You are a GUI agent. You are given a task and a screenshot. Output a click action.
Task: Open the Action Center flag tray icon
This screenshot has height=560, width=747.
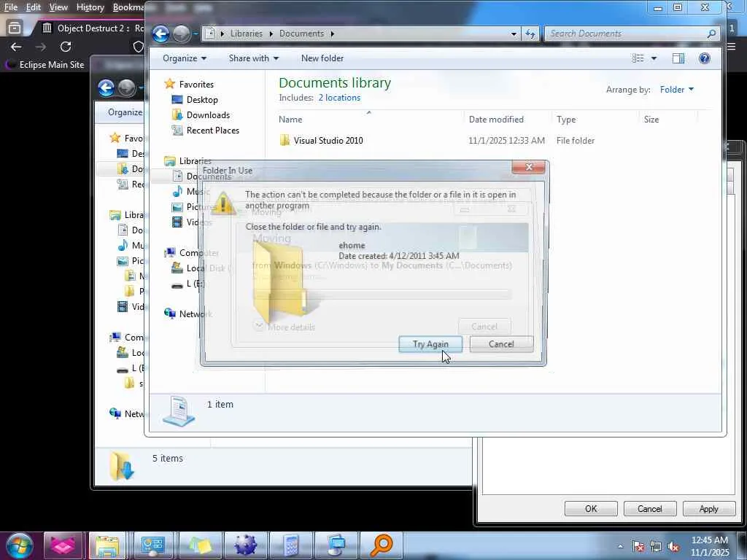(x=638, y=547)
